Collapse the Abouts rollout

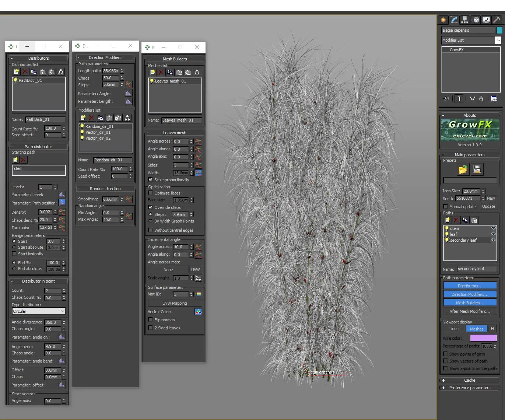(x=470, y=115)
